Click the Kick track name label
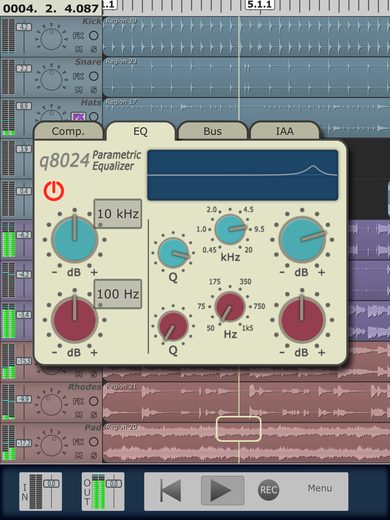Screen dimensions: 390x520 click(91, 21)
